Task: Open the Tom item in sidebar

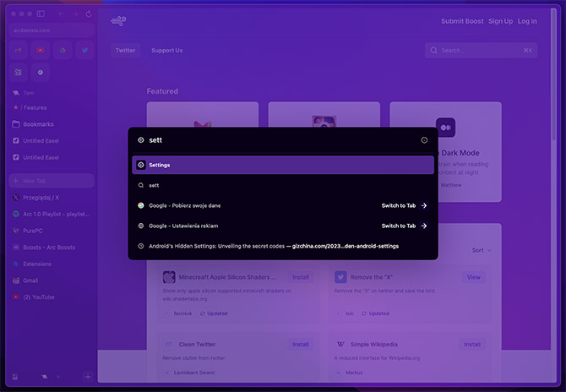Action: 52,93
